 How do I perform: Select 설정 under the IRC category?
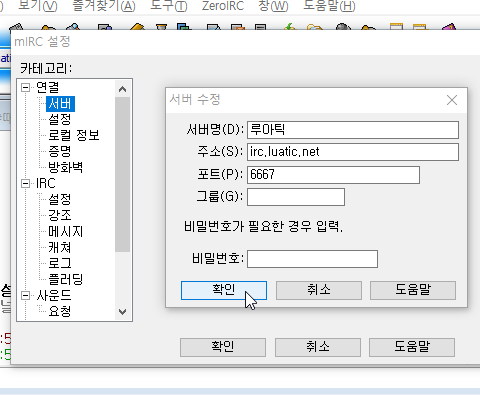(60, 199)
